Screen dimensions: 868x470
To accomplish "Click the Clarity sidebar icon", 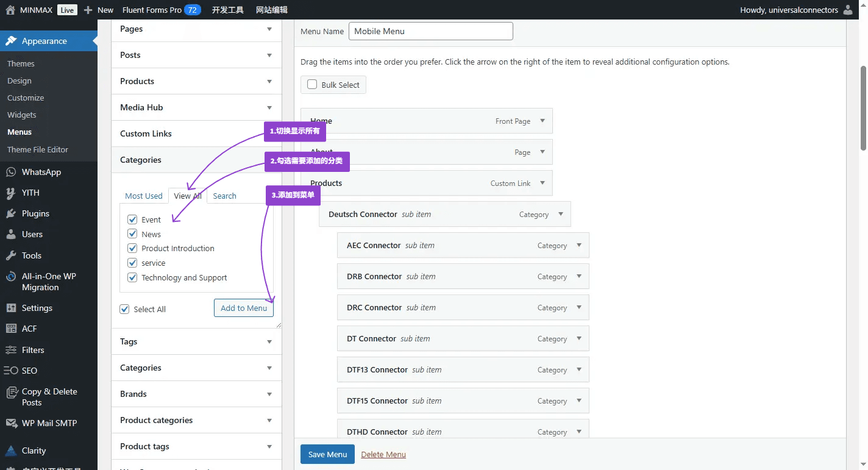I will tap(10, 450).
